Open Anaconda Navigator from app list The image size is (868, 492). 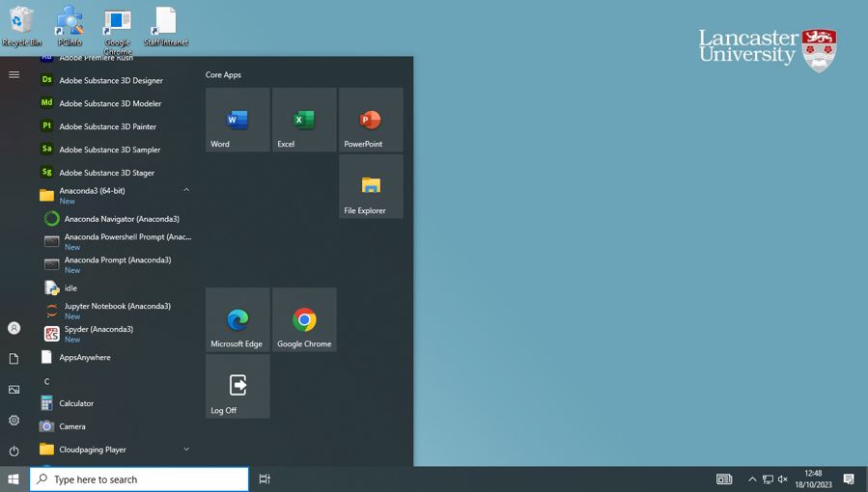(x=121, y=219)
